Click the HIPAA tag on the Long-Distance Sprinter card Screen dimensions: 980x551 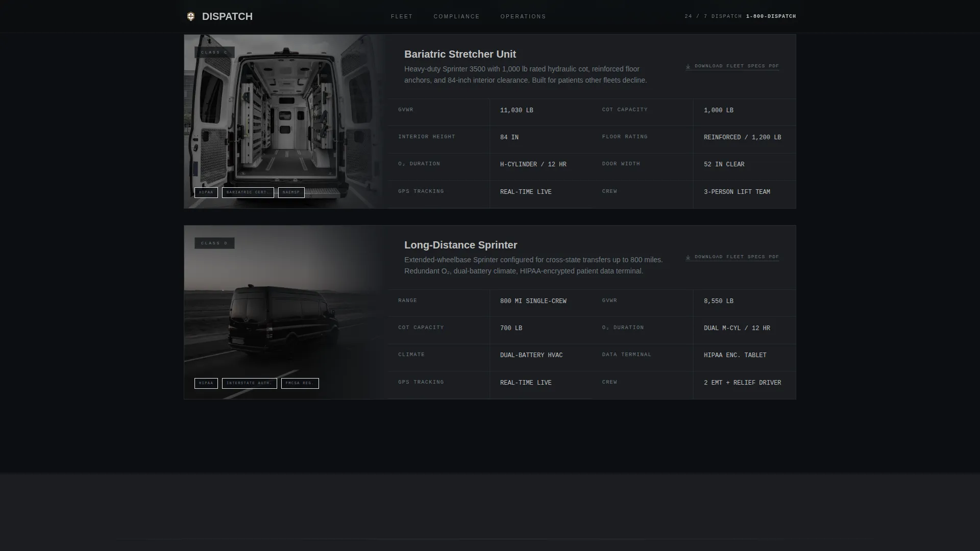pos(206,383)
